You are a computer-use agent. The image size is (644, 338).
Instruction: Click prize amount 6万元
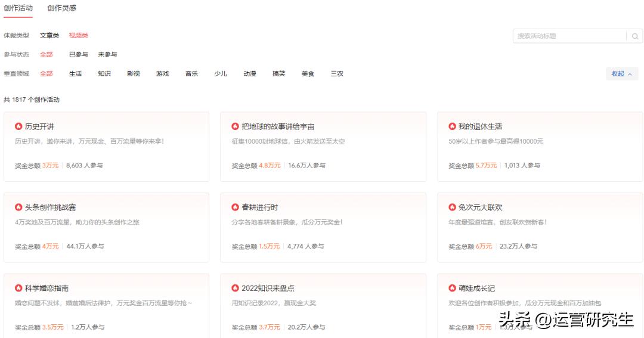484,246
